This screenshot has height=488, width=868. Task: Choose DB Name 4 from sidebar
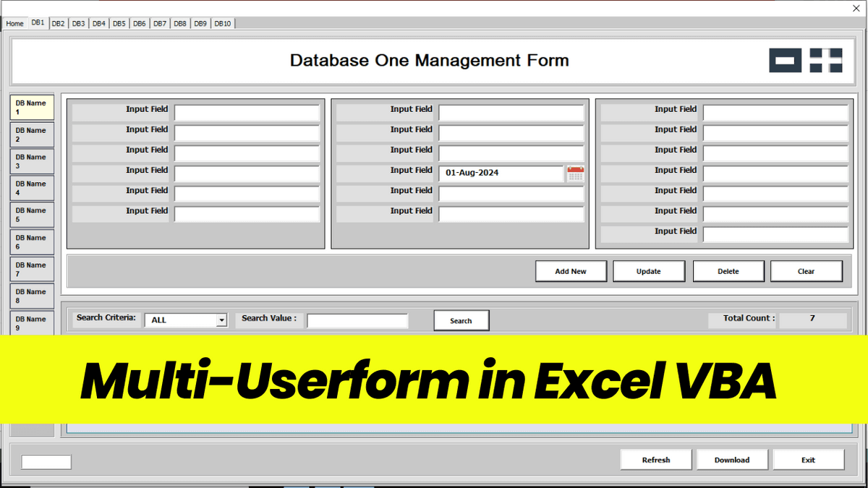32,188
